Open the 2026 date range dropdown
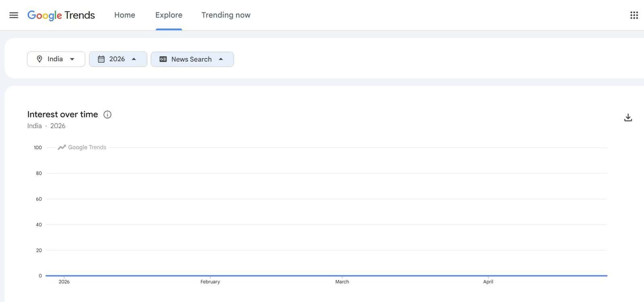The width and height of the screenshot is (644, 302). point(118,59)
